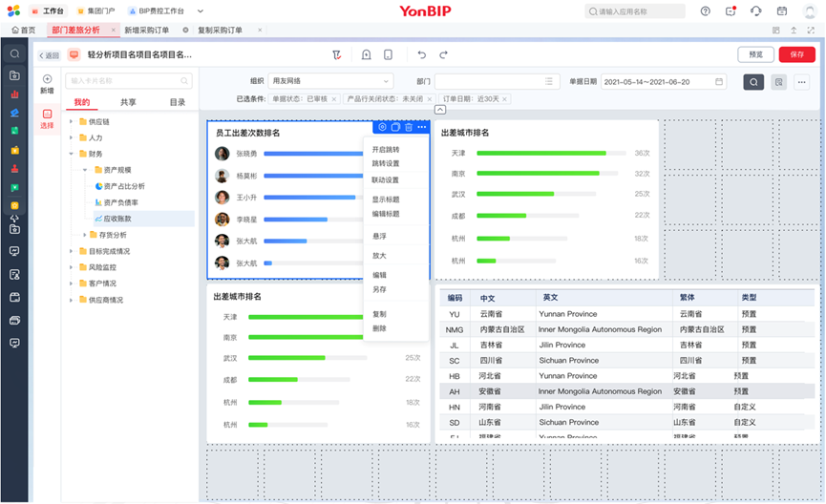Collapse the filter bar using the up chevron
Viewport: 826px width, 504px height.
pos(439,110)
